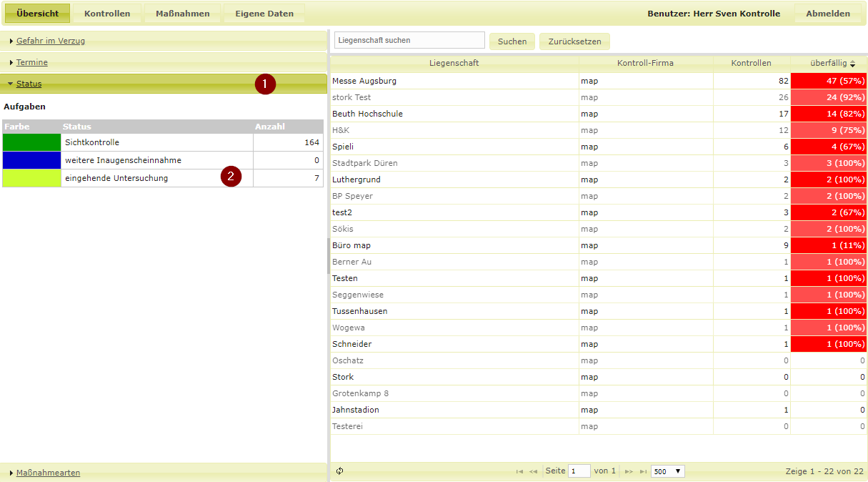Log out with the Abmelden button
Image resolution: width=868 pixels, height=482 pixels.
point(828,14)
